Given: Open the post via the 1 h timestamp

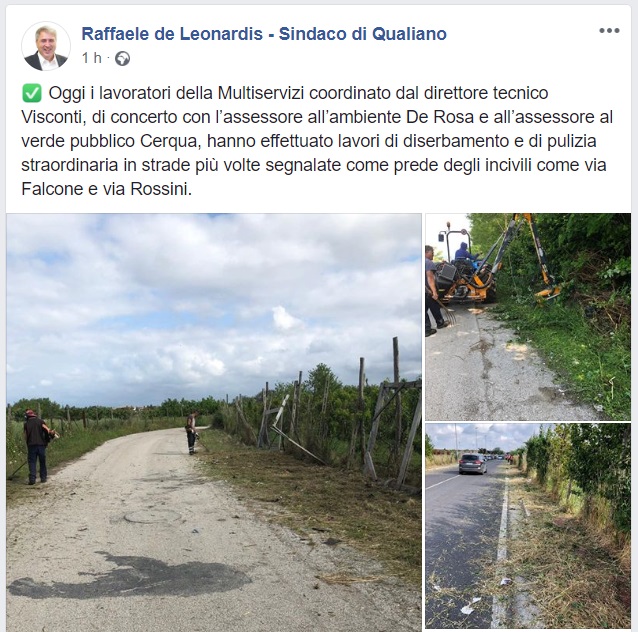Looking at the screenshot, I should [x=92, y=58].
